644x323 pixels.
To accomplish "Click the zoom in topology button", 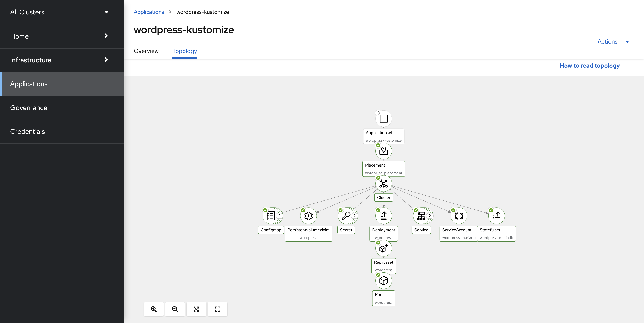I will [154, 309].
